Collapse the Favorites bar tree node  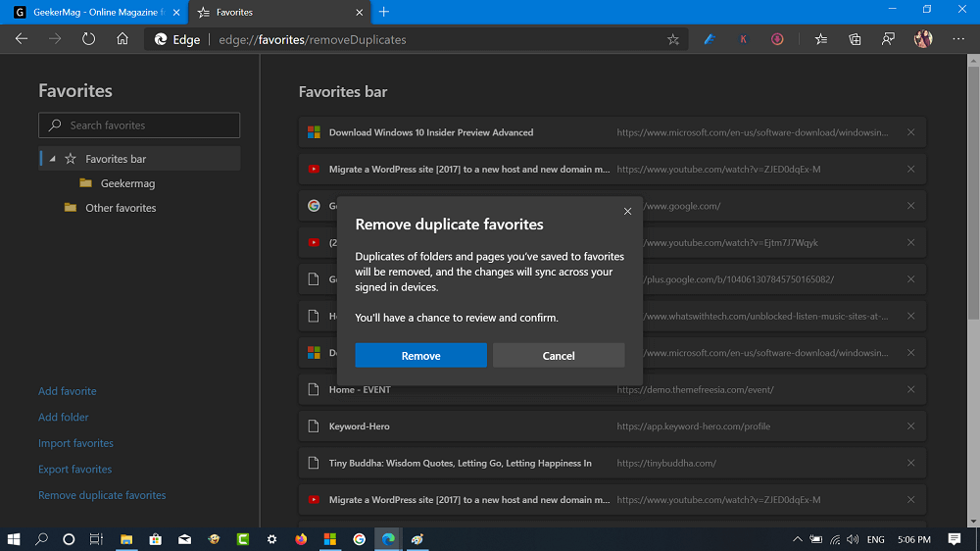point(53,159)
